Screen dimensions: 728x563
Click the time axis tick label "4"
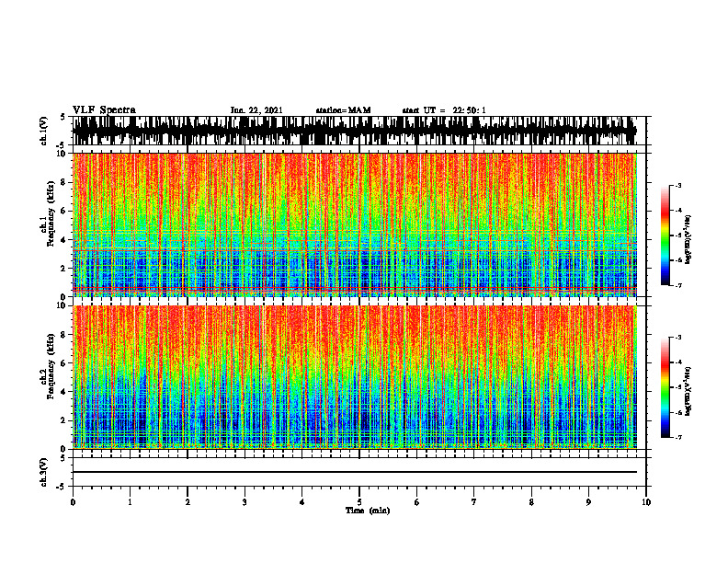pyautogui.click(x=302, y=502)
